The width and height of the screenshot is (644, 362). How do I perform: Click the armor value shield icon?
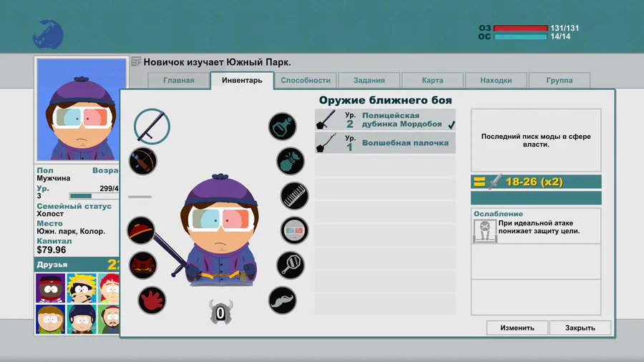tap(220, 313)
